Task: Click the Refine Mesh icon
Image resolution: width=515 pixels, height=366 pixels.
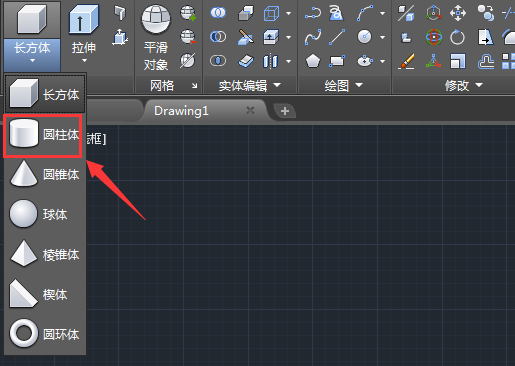Action: pyautogui.click(x=188, y=61)
